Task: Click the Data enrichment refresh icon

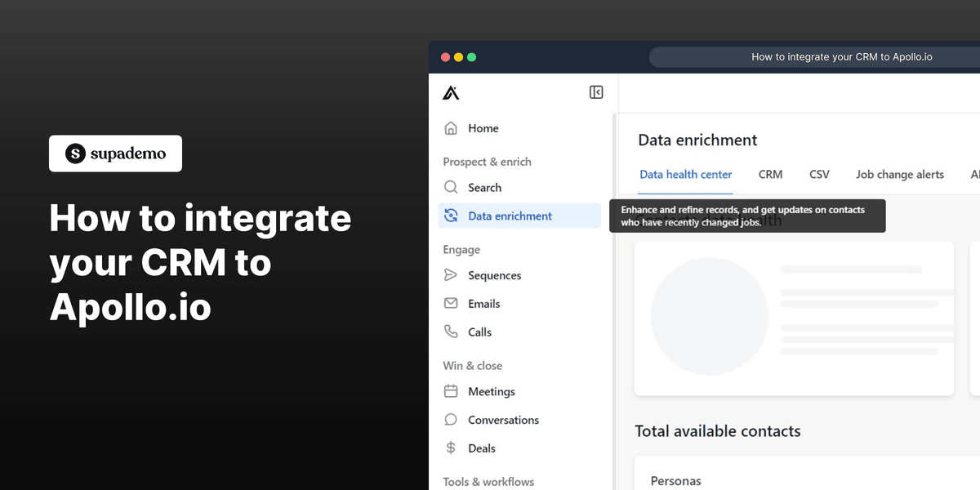Action: (452, 215)
